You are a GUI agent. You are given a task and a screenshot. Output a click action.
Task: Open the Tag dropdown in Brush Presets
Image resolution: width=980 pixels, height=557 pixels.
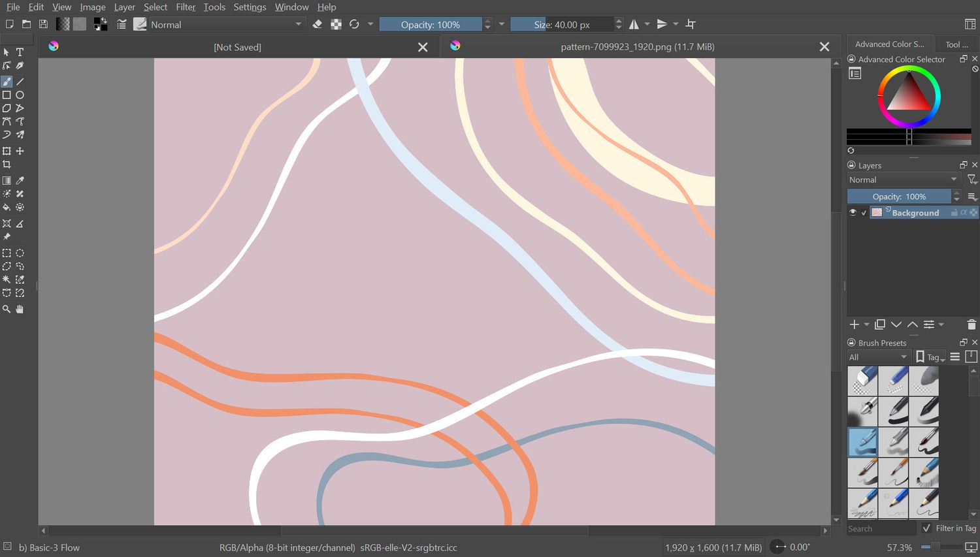click(x=930, y=357)
